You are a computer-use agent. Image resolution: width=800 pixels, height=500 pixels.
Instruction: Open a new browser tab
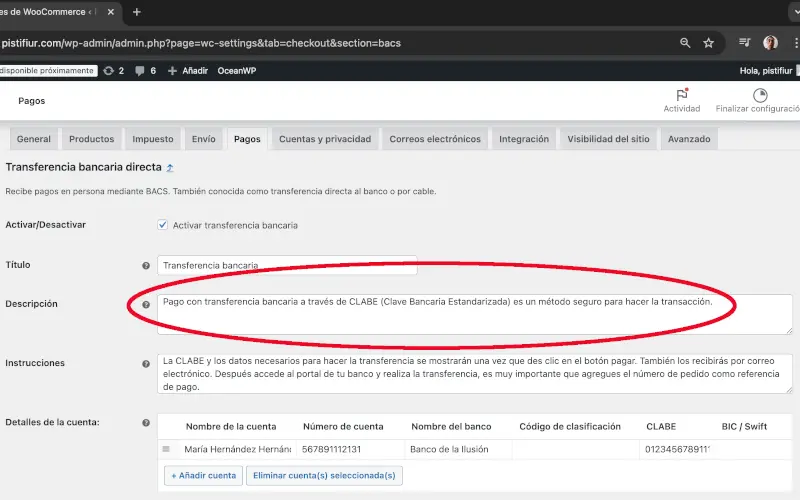point(137,12)
